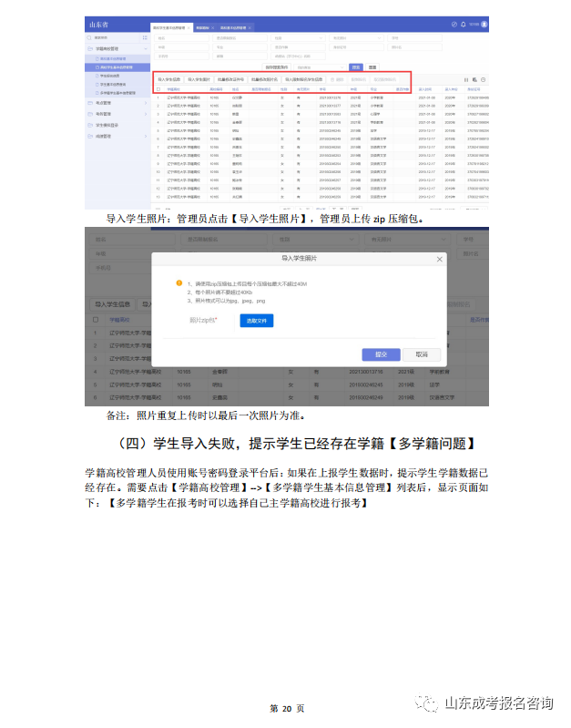Viewport: 571px width, 728px height.
Task: Open the 有无照片 dropdown in lower screenshot
Action: (408, 240)
